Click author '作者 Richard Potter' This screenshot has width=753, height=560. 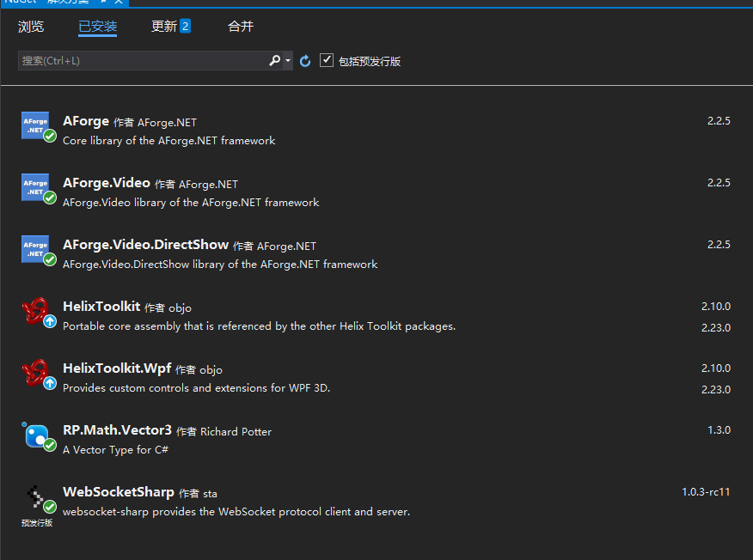click(223, 432)
